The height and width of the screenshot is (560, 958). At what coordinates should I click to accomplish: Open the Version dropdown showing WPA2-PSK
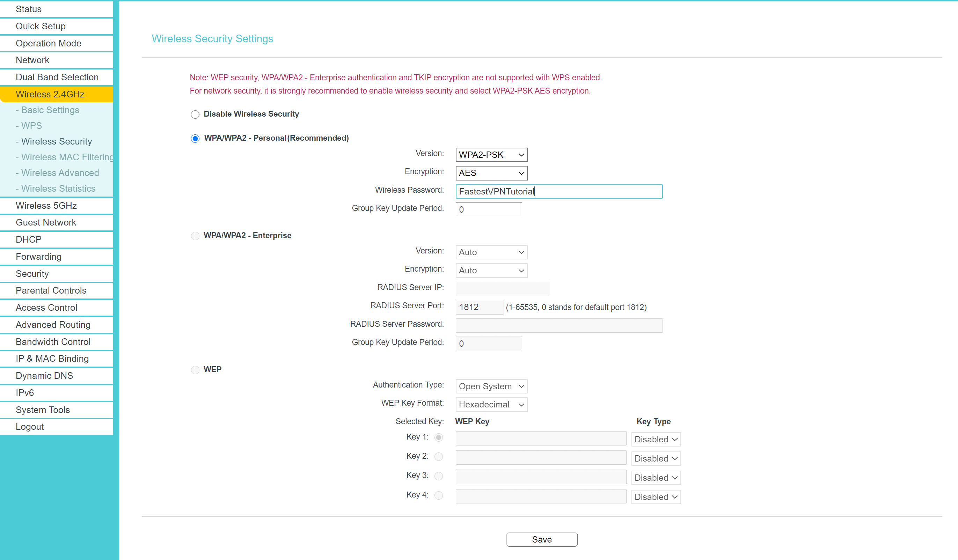491,155
